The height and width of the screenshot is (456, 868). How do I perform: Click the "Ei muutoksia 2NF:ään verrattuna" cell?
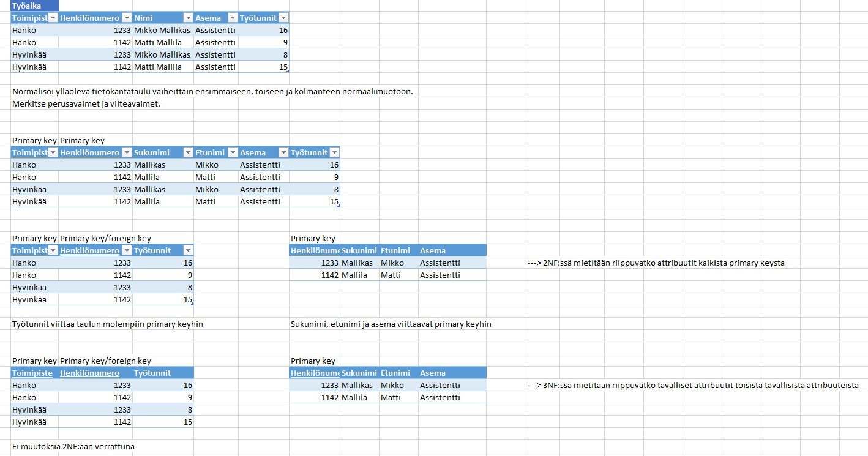coord(73,446)
